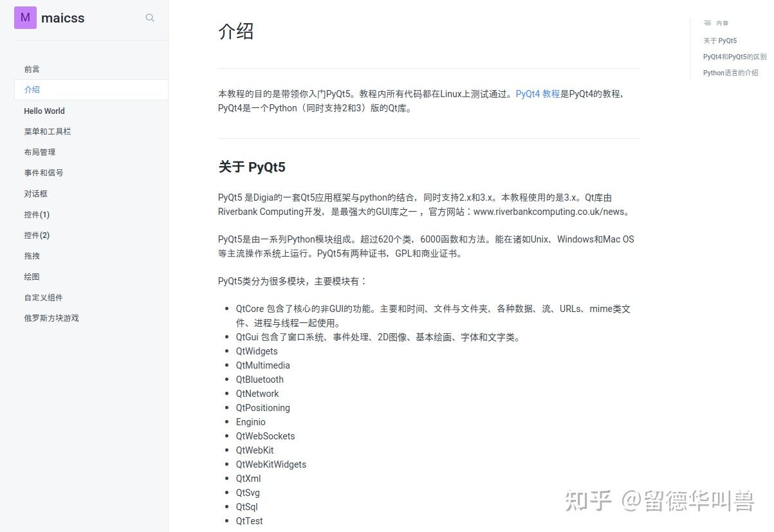Open the 绘图 chapter
Screen dimensions: 774x532
tap(32, 276)
